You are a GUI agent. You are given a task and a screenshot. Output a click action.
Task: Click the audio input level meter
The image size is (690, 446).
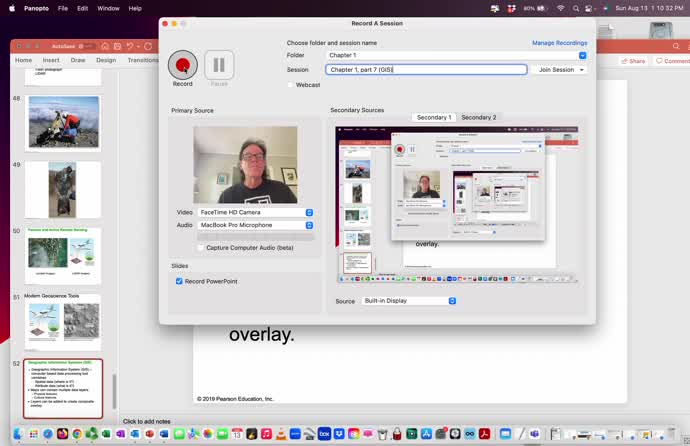[255, 237]
